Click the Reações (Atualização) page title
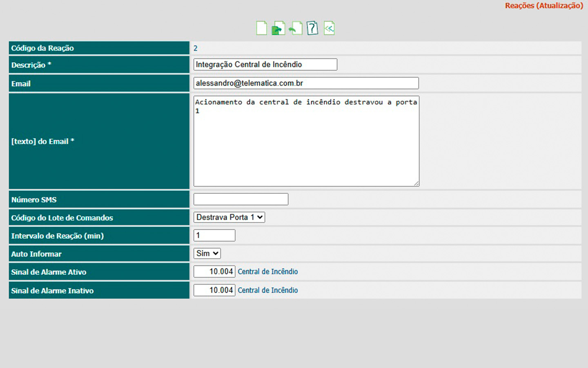 [543, 6]
